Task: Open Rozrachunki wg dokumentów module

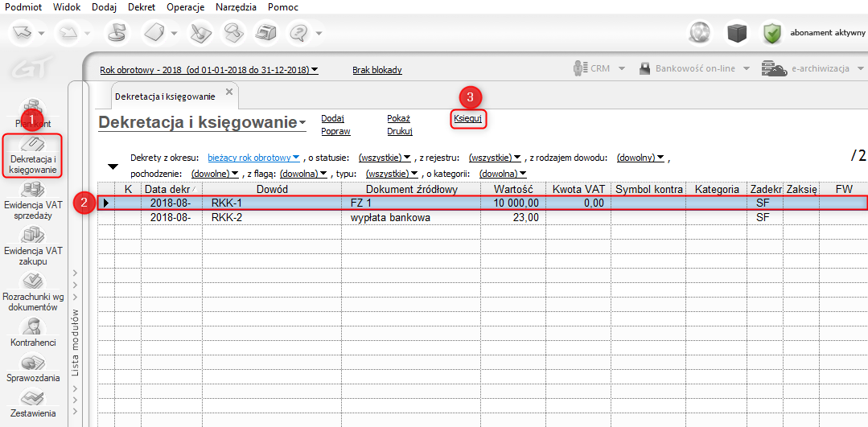Action: [x=33, y=291]
